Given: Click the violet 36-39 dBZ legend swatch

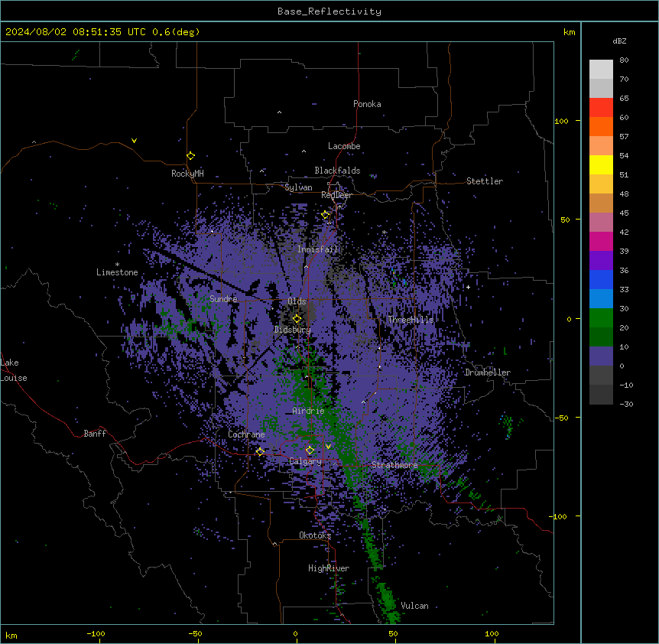Looking at the screenshot, I should (x=601, y=261).
